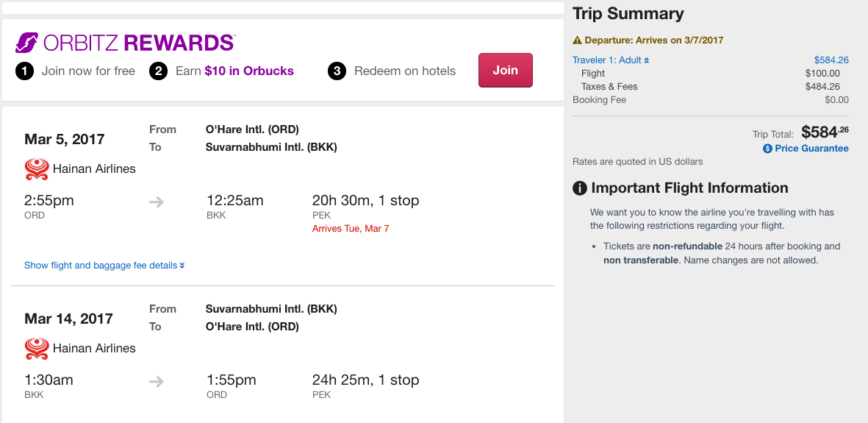Expand Show flight and baggage fee details

[104, 266]
